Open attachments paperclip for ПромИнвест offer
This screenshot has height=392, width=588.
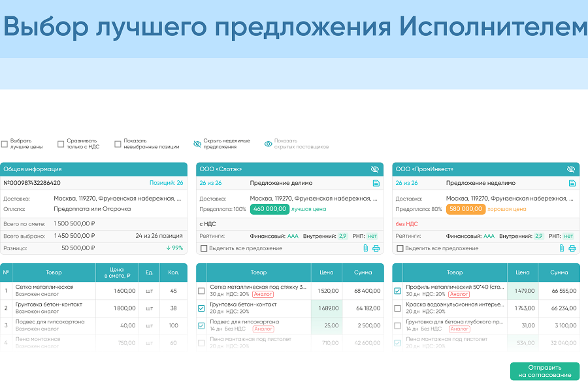pos(562,248)
